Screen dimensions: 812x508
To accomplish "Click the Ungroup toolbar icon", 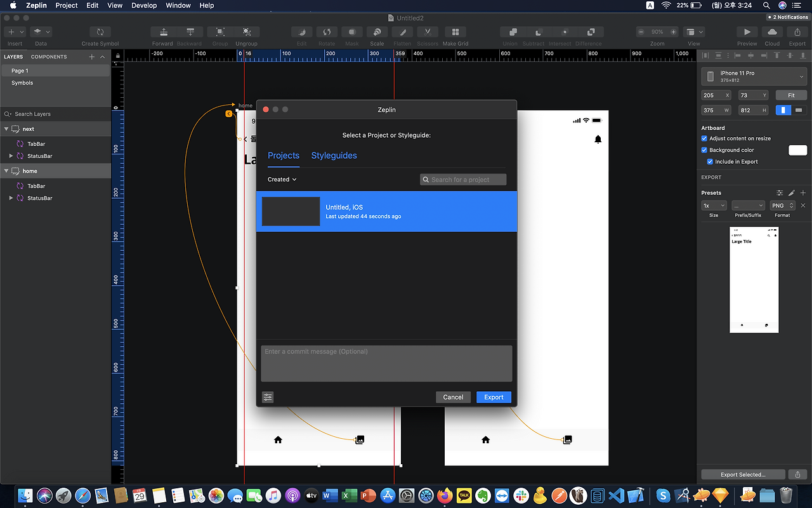I will click(247, 32).
